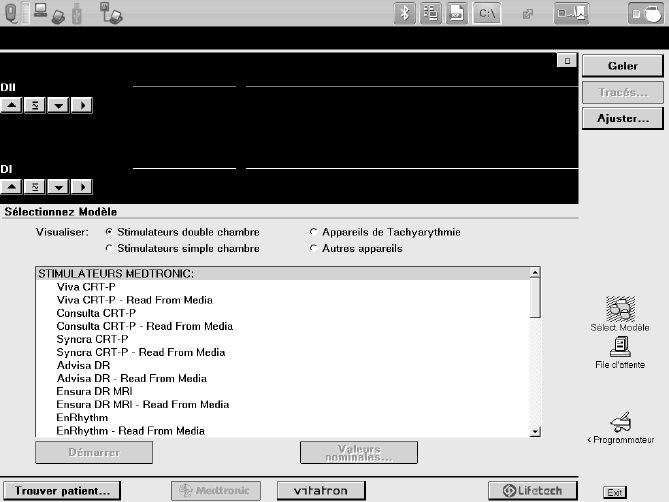Image resolution: width=669 pixels, height=502 pixels.
Task: Click the external link arrow icon
Action: (528, 14)
